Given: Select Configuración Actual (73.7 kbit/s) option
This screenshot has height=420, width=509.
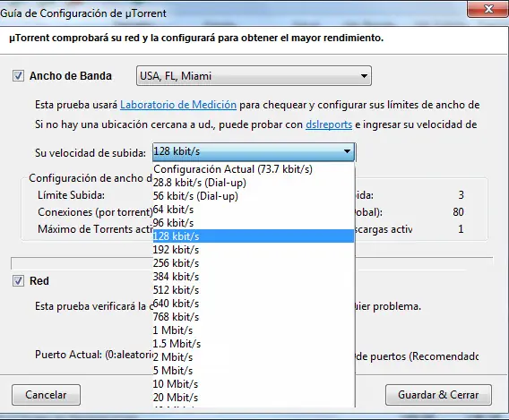Looking at the screenshot, I should [254, 169].
